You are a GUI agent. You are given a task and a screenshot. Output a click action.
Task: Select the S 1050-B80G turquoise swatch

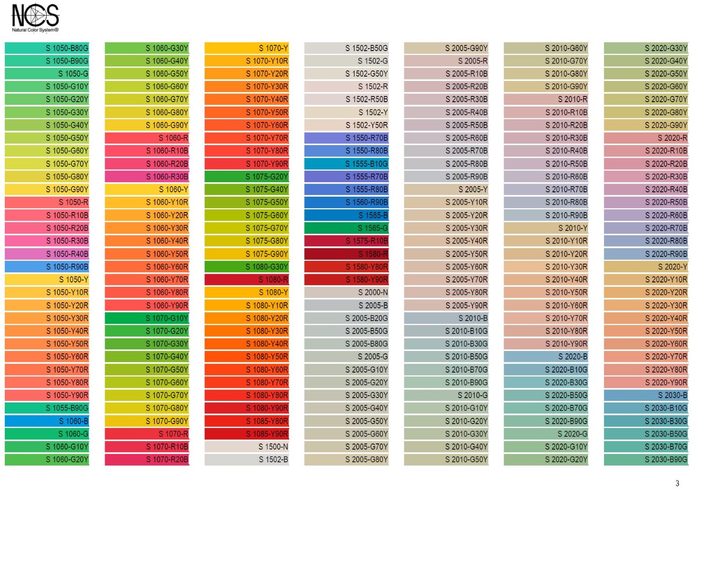point(47,48)
